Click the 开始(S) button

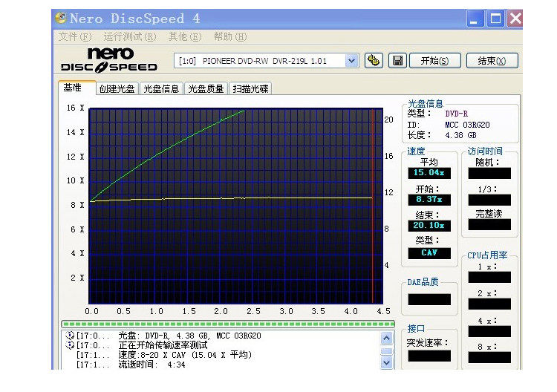pos(434,61)
